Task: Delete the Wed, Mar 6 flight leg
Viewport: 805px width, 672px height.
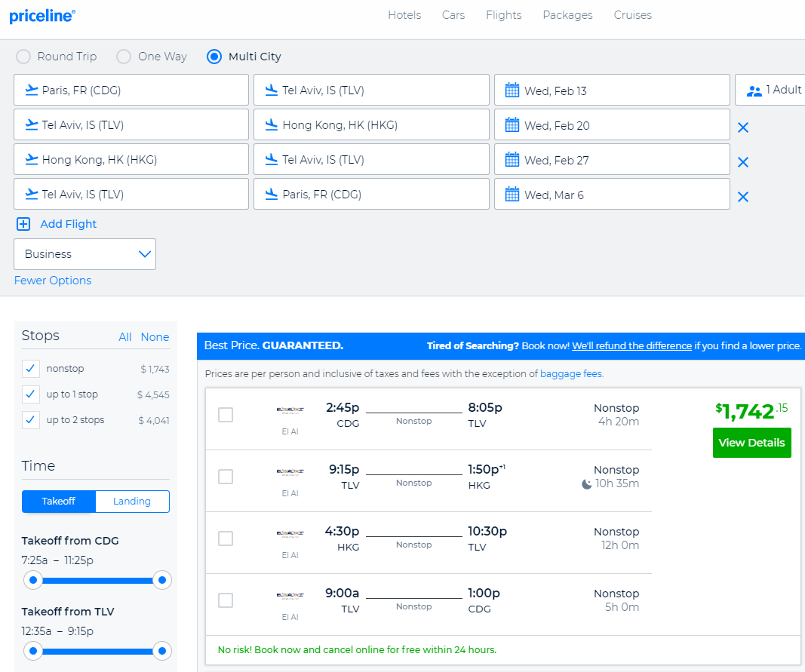Action: tap(742, 197)
